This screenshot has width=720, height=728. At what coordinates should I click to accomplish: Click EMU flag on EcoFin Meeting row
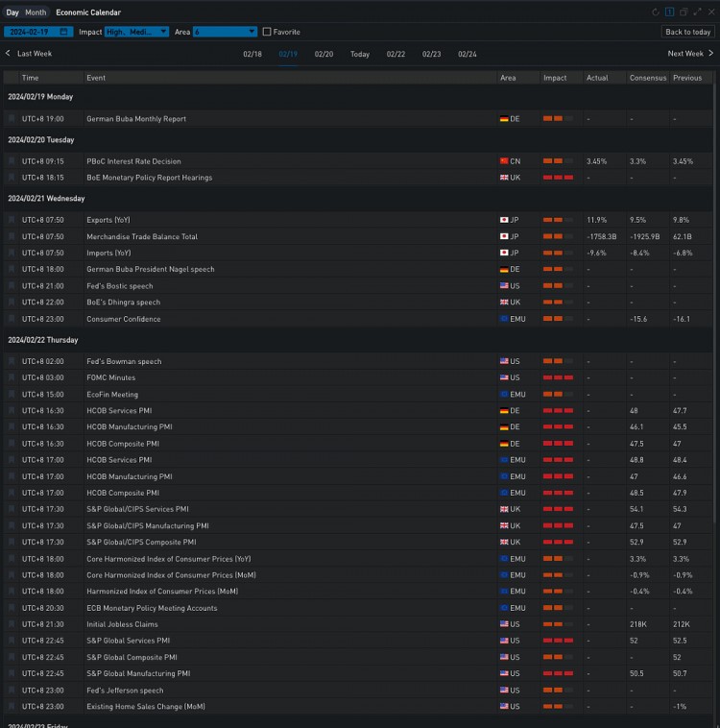click(504, 394)
